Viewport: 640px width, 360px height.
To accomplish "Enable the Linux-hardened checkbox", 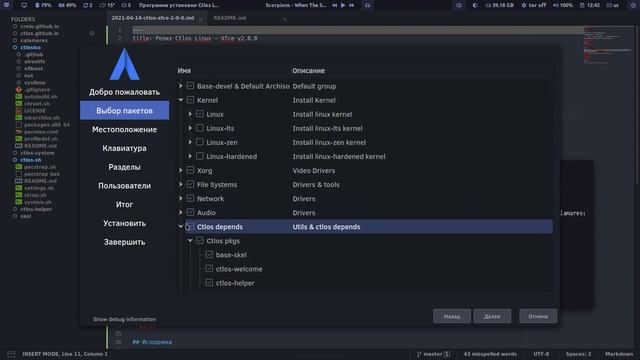I will pos(200,156).
